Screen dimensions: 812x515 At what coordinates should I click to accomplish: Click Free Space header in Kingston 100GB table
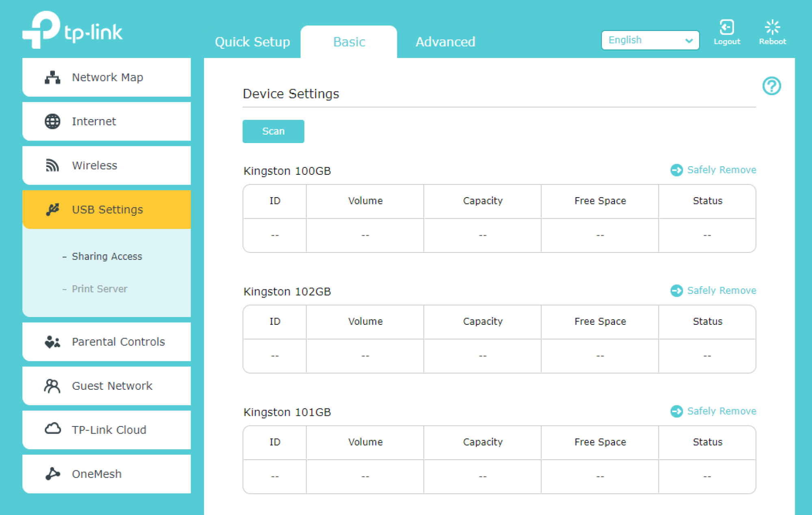point(600,201)
